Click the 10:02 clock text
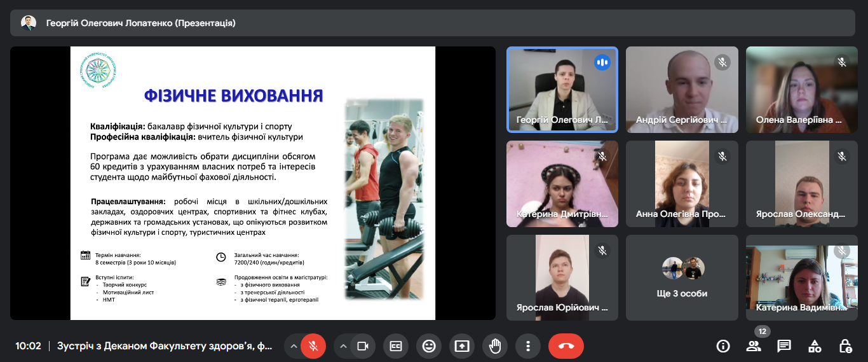 29,346
